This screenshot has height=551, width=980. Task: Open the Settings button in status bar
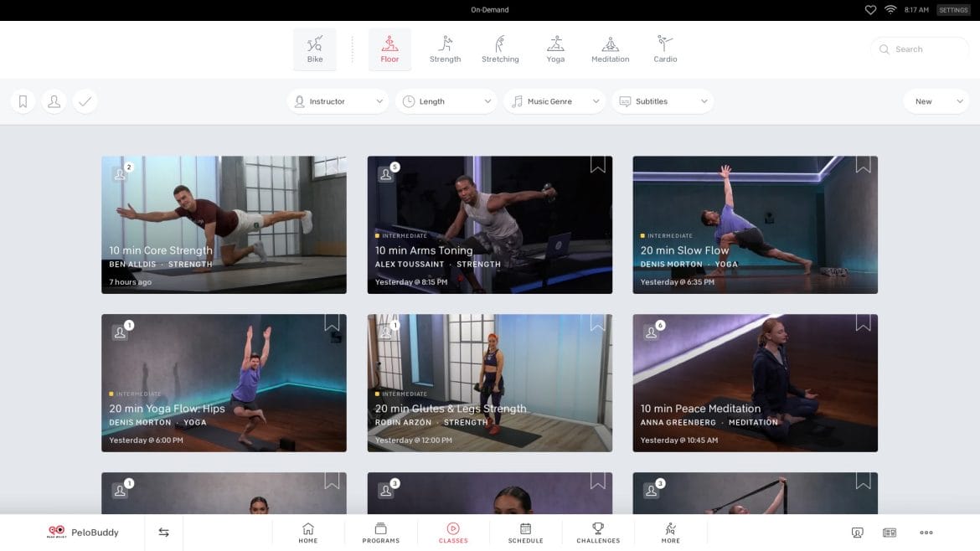click(954, 10)
